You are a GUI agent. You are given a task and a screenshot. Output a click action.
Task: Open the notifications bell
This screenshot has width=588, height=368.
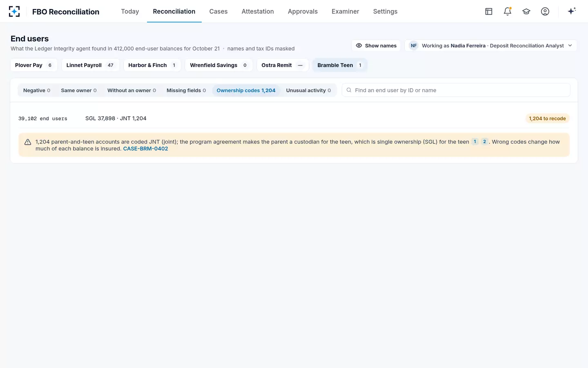508,11
